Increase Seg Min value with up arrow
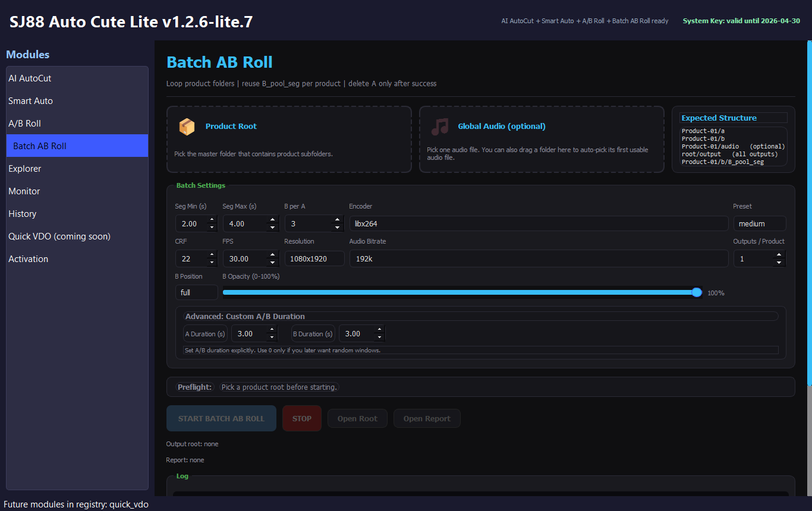This screenshot has width=812, height=511. click(x=212, y=220)
